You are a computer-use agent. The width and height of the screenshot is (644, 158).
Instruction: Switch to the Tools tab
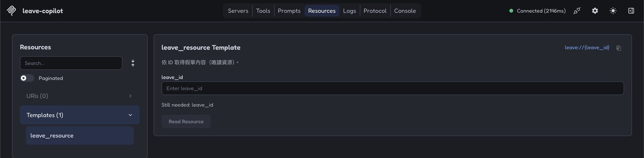coord(263,11)
